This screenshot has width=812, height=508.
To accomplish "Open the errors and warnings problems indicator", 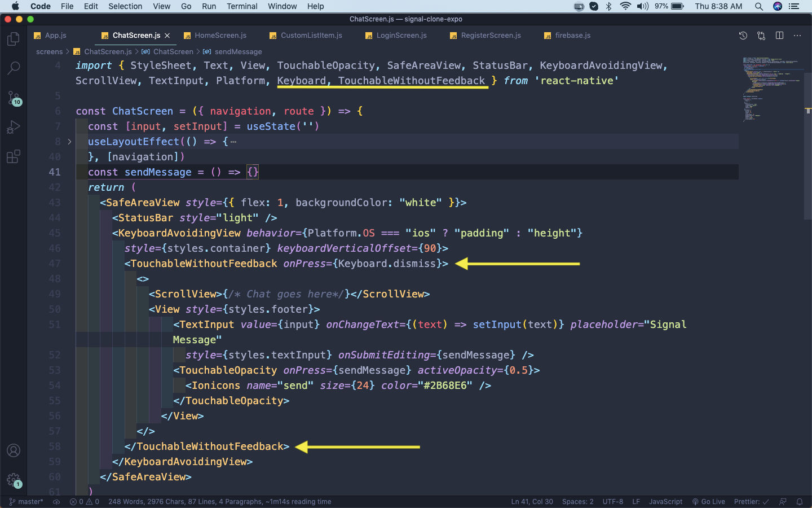I will tap(85, 501).
